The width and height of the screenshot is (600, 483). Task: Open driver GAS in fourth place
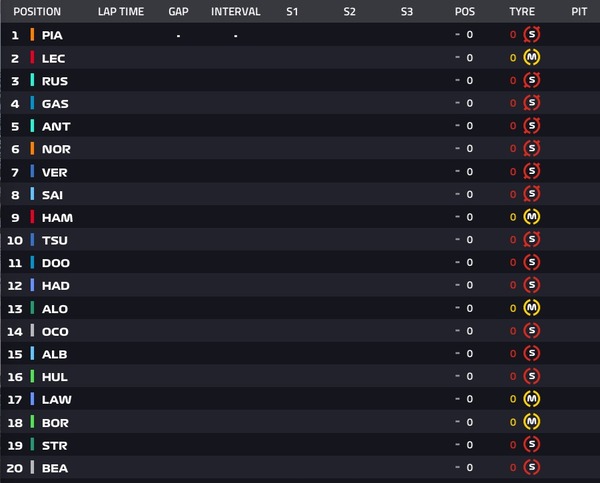click(x=55, y=104)
